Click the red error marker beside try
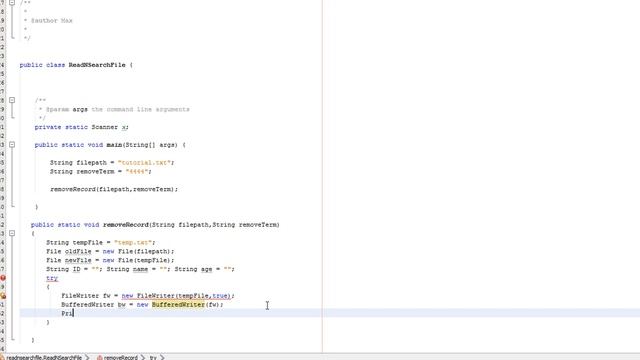Image resolution: width=640 pixels, height=360 pixels. click(x=2, y=278)
